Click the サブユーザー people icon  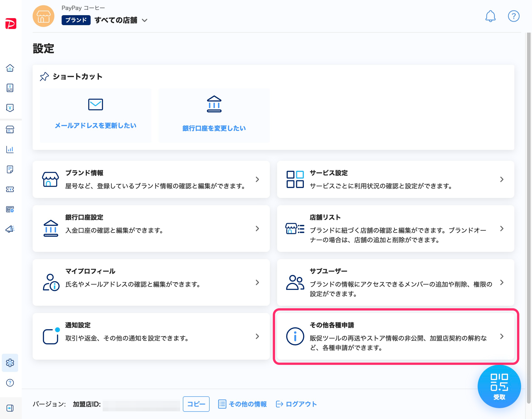295,282
